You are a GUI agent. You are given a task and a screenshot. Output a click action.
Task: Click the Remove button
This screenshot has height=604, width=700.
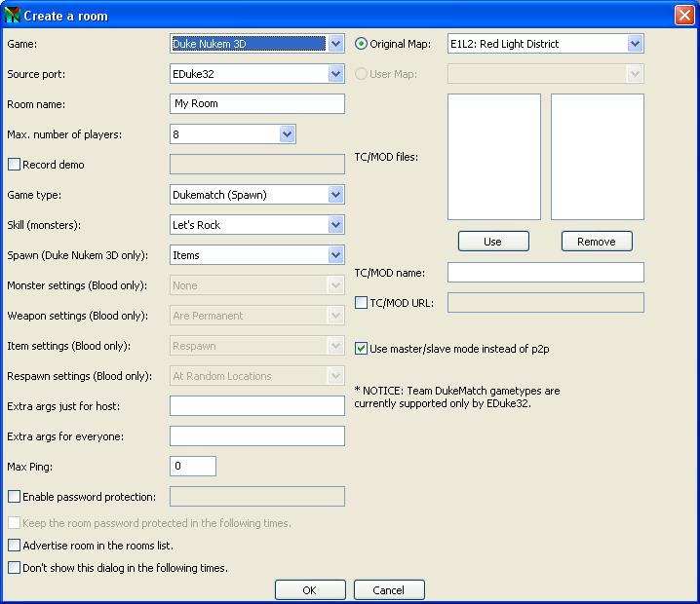tap(597, 242)
